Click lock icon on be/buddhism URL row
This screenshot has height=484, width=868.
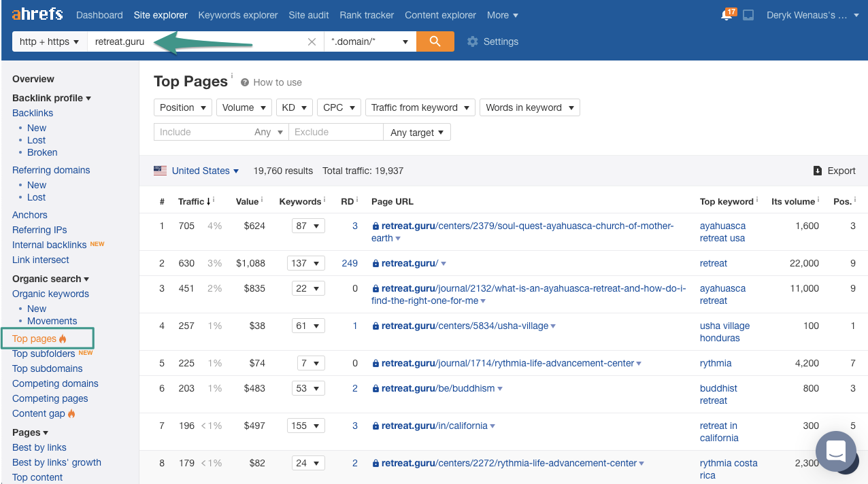(375, 388)
